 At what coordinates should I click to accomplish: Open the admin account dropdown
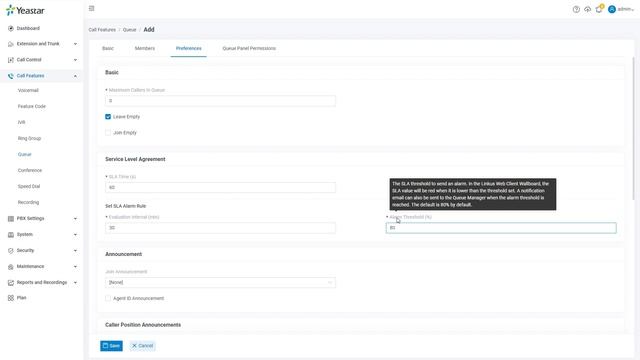click(626, 9)
